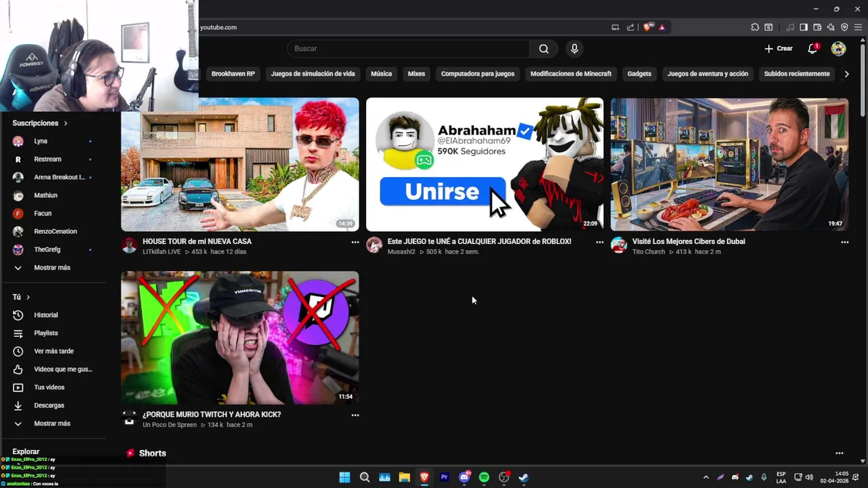This screenshot has width=868, height=488.
Task: Click Musashi2 channel name
Action: point(401,252)
